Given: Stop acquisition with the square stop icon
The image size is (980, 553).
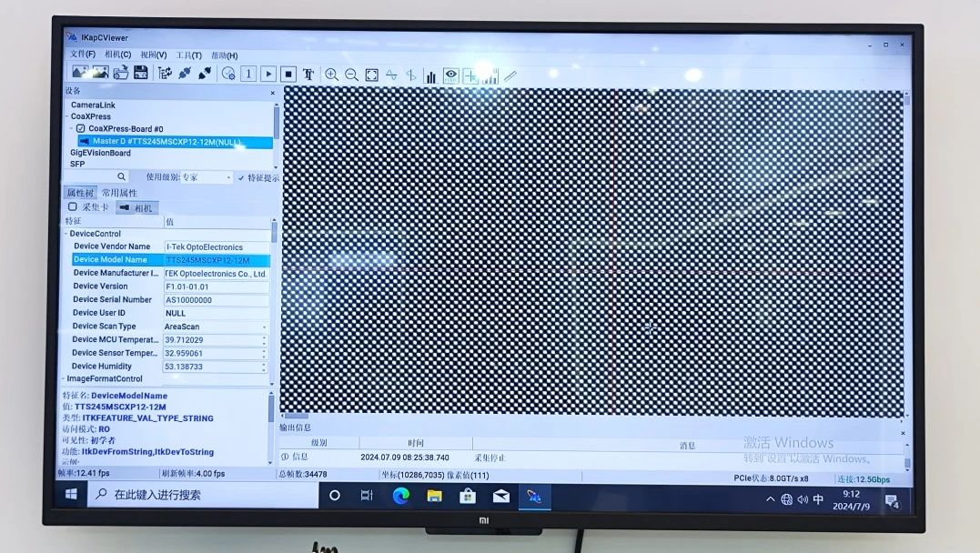Looking at the screenshot, I should click(x=288, y=75).
